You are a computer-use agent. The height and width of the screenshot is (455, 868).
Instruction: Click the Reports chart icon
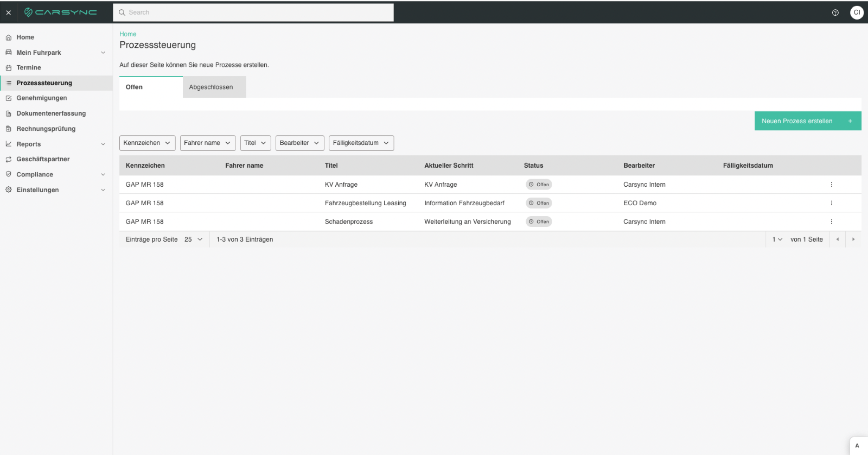(x=9, y=144)
